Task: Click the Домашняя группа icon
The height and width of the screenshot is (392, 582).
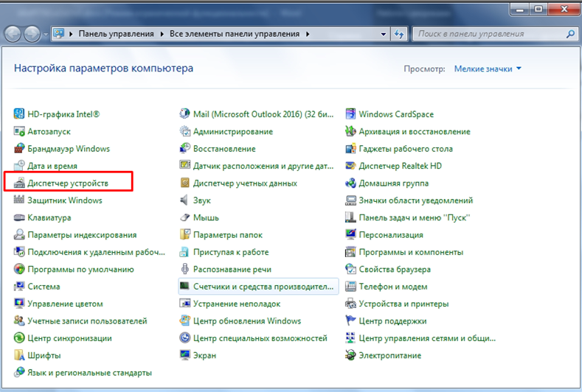Action: [350, 183]
